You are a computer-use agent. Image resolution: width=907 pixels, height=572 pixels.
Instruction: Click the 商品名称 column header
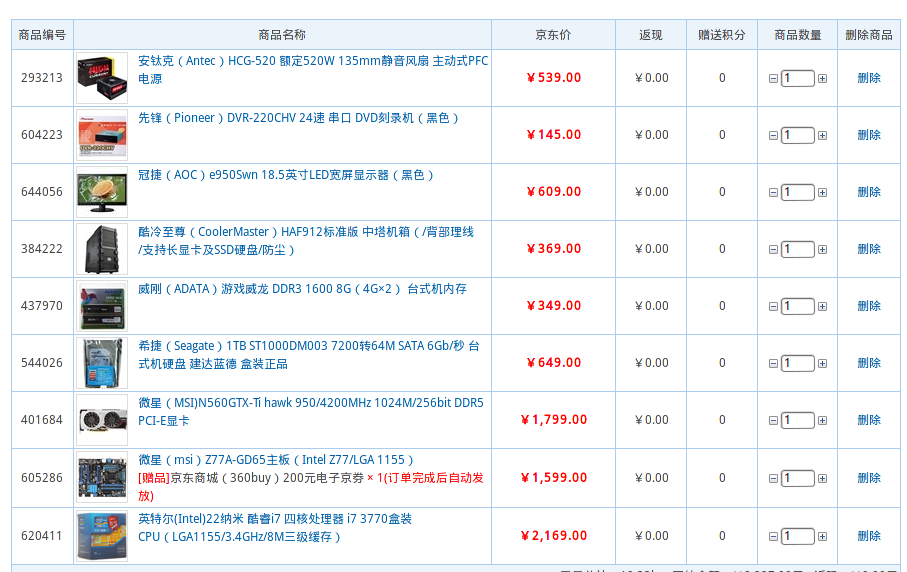(x=282, y=35)
